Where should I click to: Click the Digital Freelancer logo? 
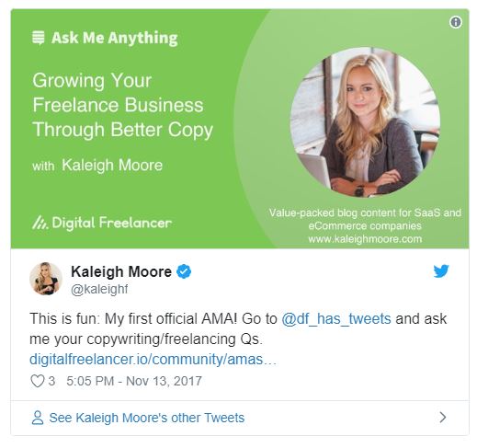click(102, 223)
